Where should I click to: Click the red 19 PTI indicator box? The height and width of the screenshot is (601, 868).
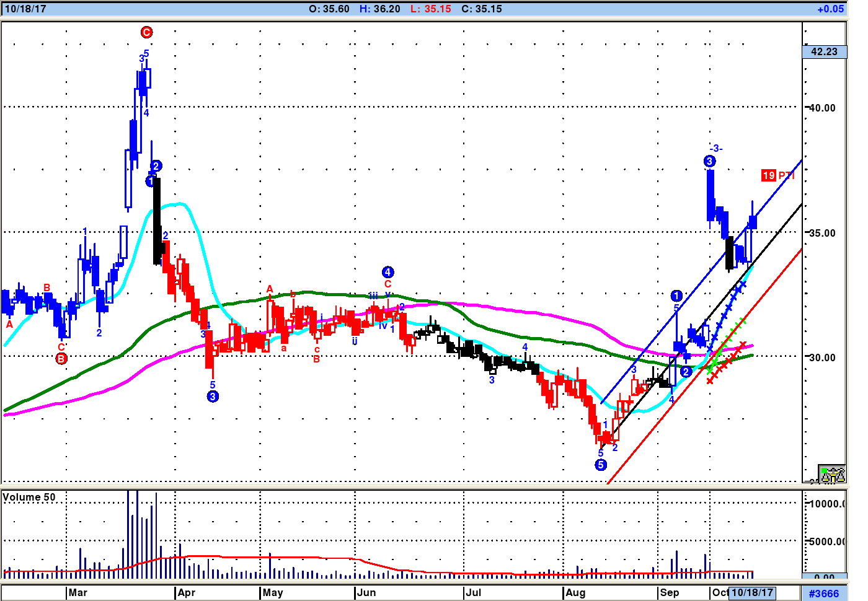(x=769, y=175)
